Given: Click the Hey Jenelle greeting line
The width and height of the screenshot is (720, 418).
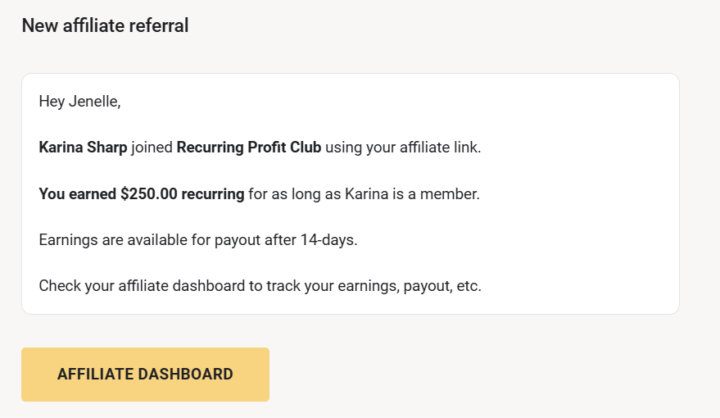Looking at the screenshot, I should (x=79, y=101).
